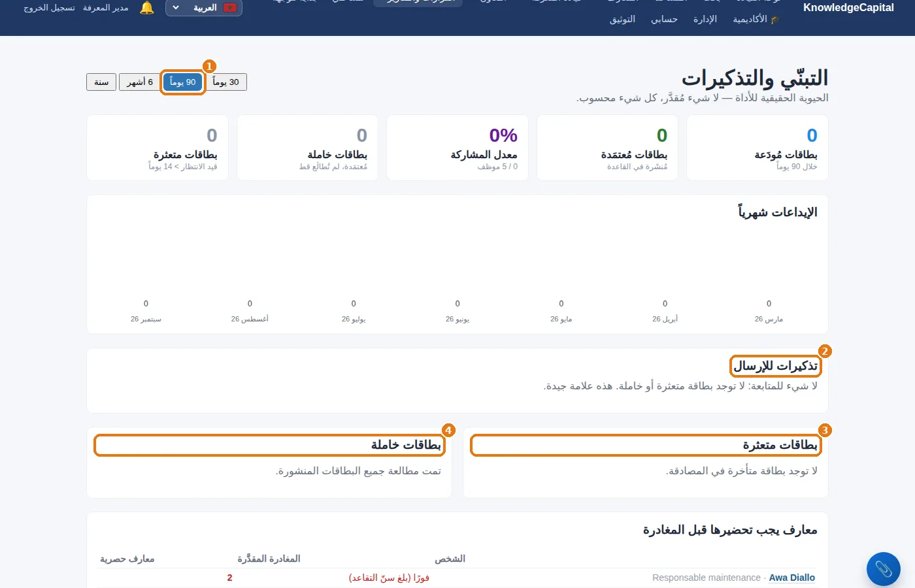The height and width of the screenshot is (588, 915).
Task: Select the مارس 26 chart label
Action: tap(769, 319)
